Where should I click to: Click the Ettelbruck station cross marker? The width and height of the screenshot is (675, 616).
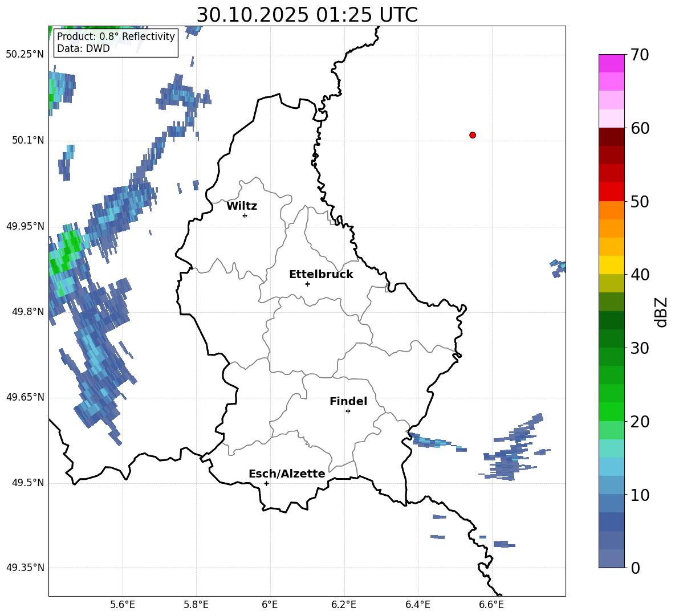pos(307,284)
